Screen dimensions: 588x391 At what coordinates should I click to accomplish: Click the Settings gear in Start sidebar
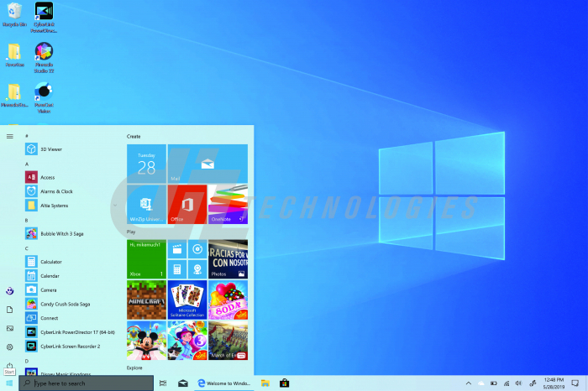[x=9, y=347]
